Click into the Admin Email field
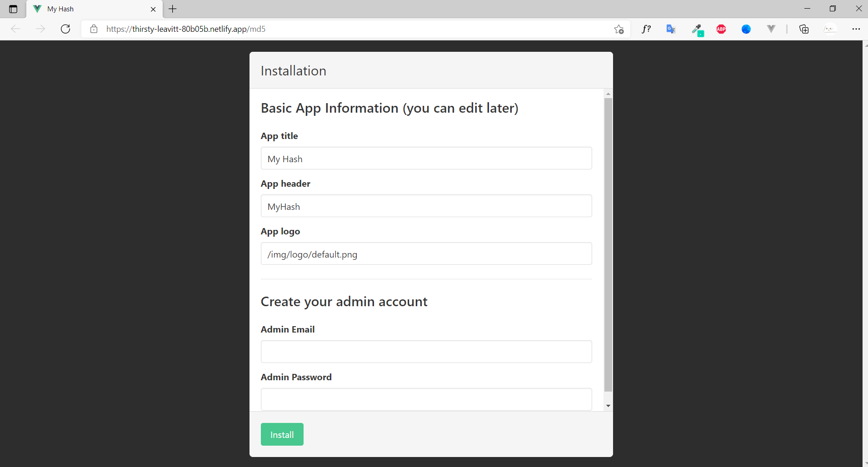 426,352
